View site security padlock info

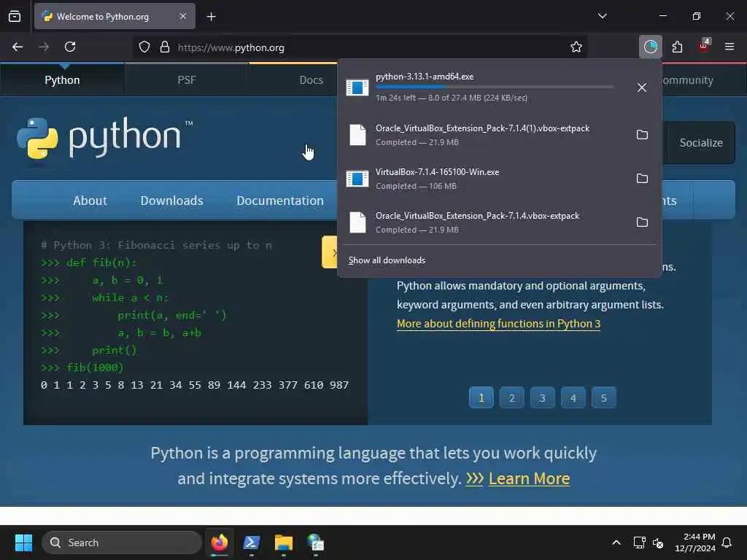(165, 47)
